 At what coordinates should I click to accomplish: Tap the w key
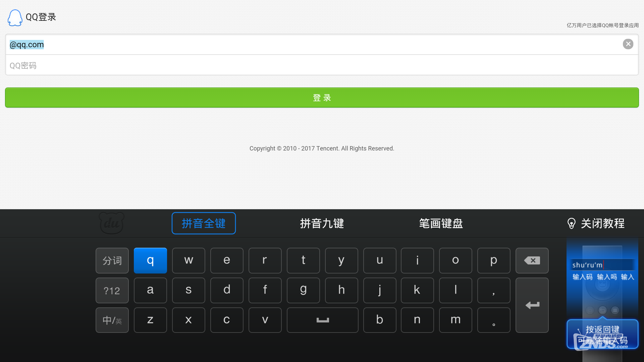189,260
